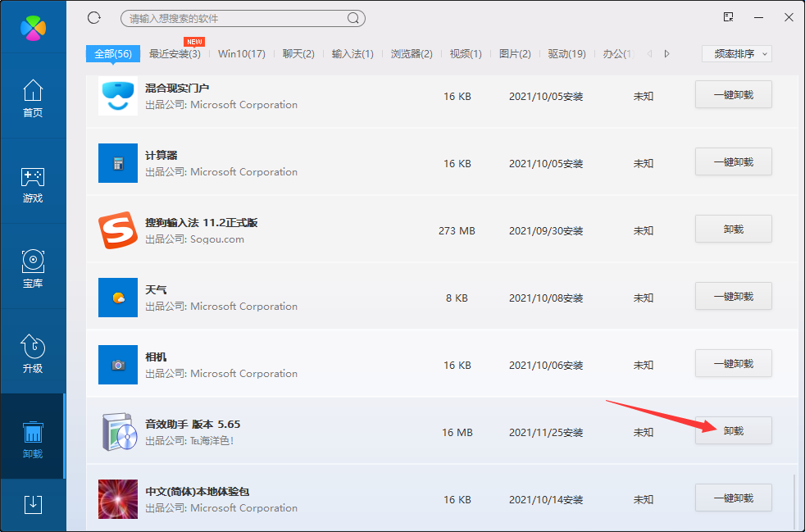Viewport: 805px width, 532px height.
Task: Select the 计算器 name text
Action: click(161, 155)
